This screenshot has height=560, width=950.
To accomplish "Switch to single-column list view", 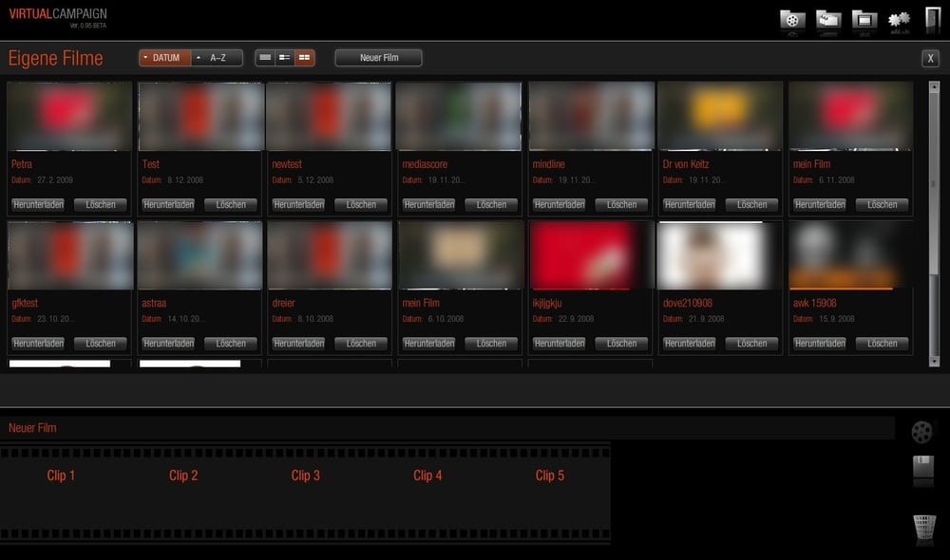I will click(x=265, y=58).
